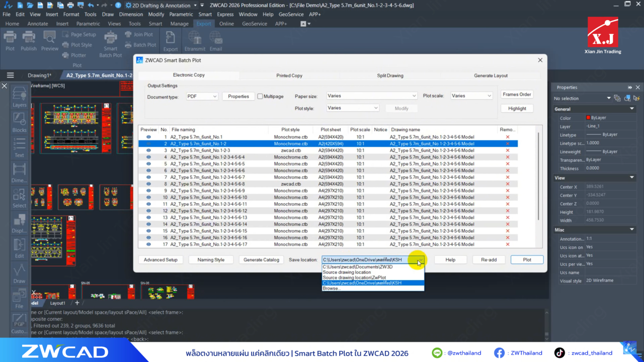Click the Naming Style button
Viewport: 644px width, 362px height.
click(211, 260)
